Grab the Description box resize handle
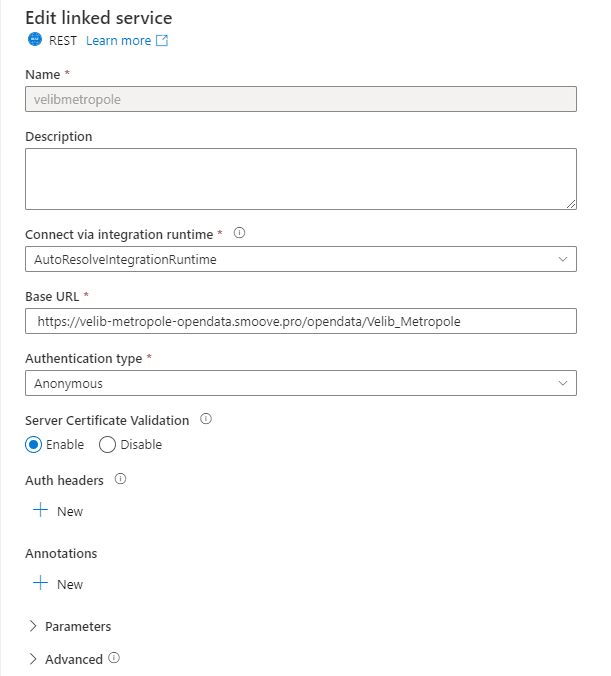The width and height of the screenshot is (611, 676). point(570,203)
